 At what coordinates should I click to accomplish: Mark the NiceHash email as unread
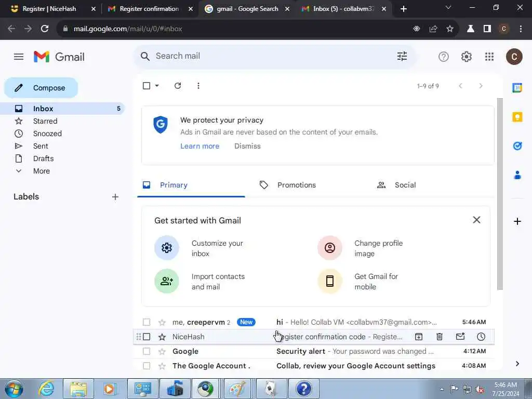[460, 337]
